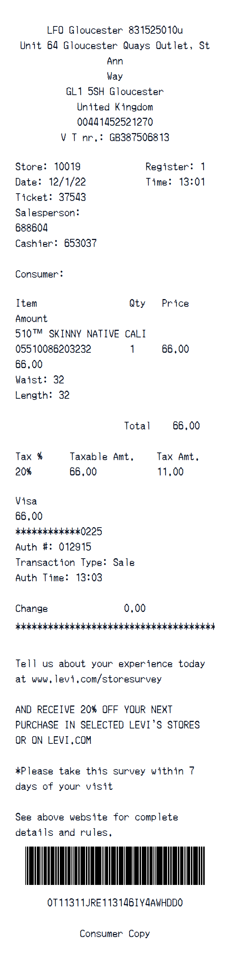Viewport: 230px width, 980px height.
Task: Select the store phone number 00441452521270
Action: coord(115,122)
